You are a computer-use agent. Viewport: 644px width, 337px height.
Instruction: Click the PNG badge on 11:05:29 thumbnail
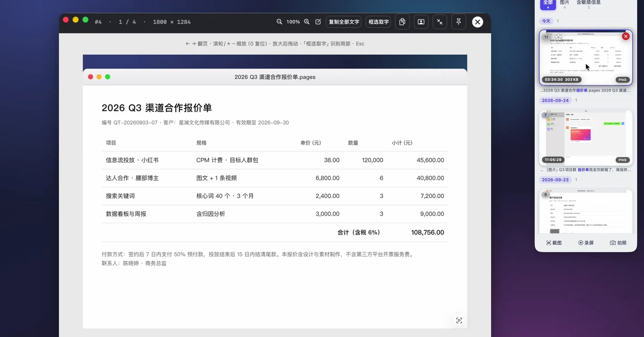(x=622, y=160)
